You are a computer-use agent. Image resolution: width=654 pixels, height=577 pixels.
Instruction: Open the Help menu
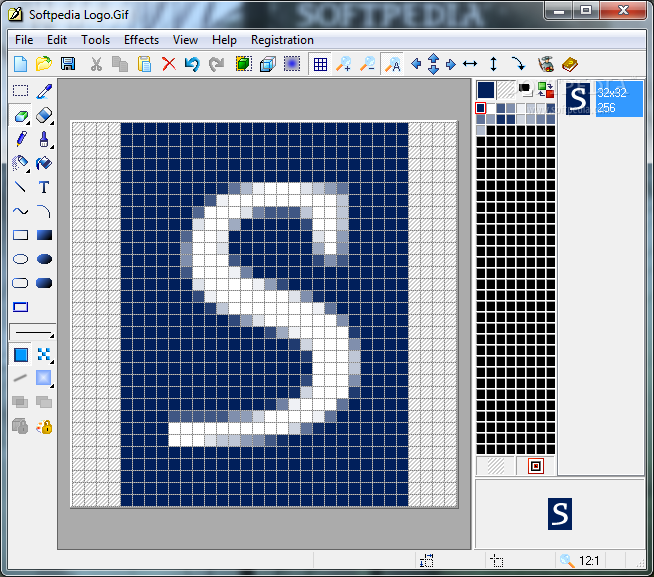(224, 40)
